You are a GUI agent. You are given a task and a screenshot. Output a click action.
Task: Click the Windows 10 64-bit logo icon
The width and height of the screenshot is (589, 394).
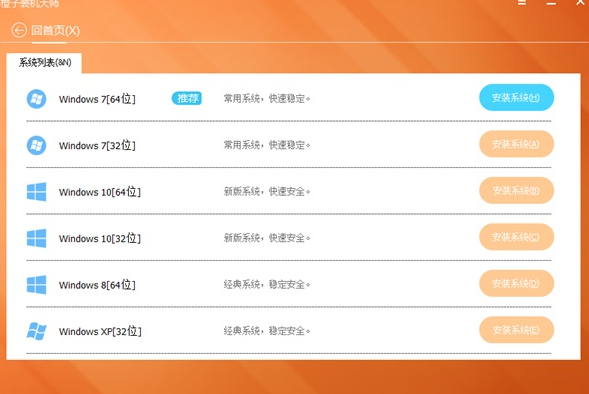click(x=36, y=192)
